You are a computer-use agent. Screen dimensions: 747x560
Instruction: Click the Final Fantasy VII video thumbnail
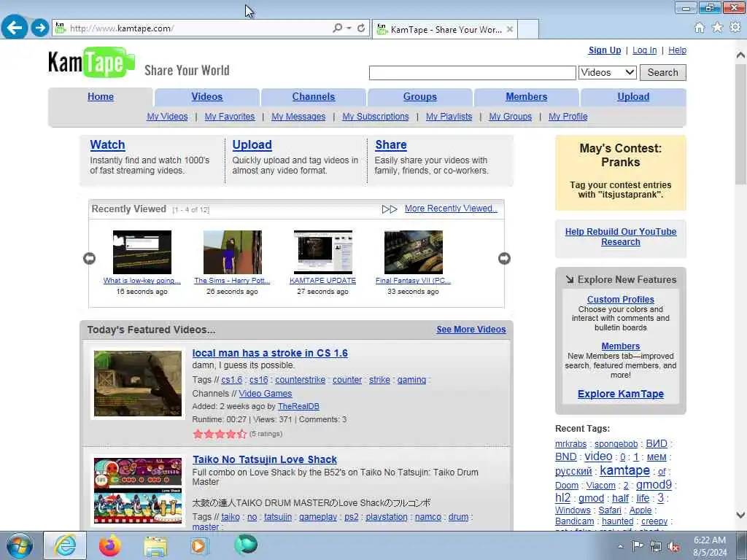(414, 252)
